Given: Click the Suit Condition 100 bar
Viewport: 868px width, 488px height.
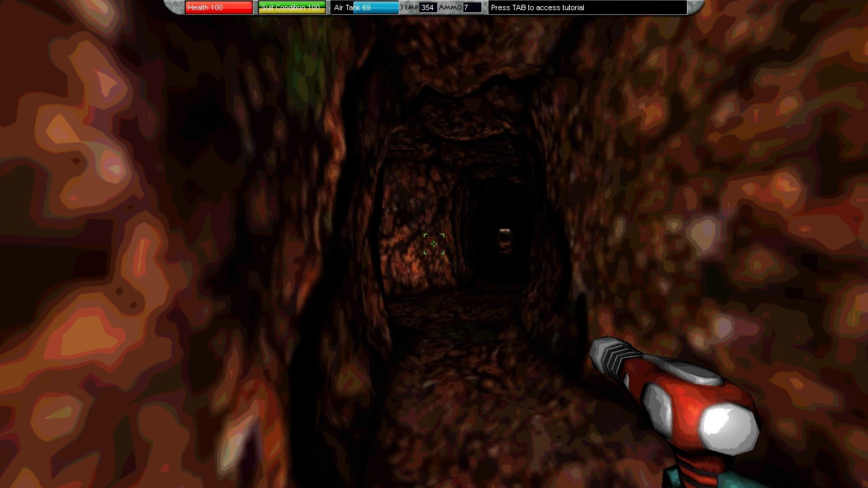Looking at the screenshot, I should click(292, 7).
